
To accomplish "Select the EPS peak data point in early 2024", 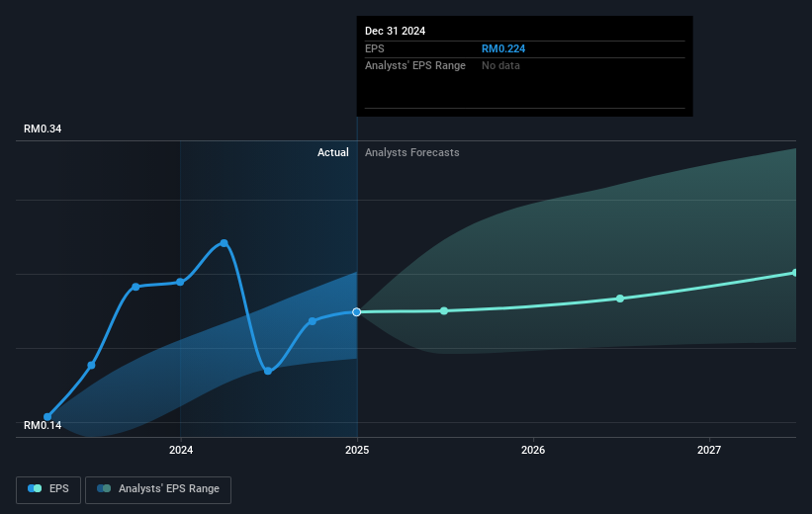I will 224,243.
